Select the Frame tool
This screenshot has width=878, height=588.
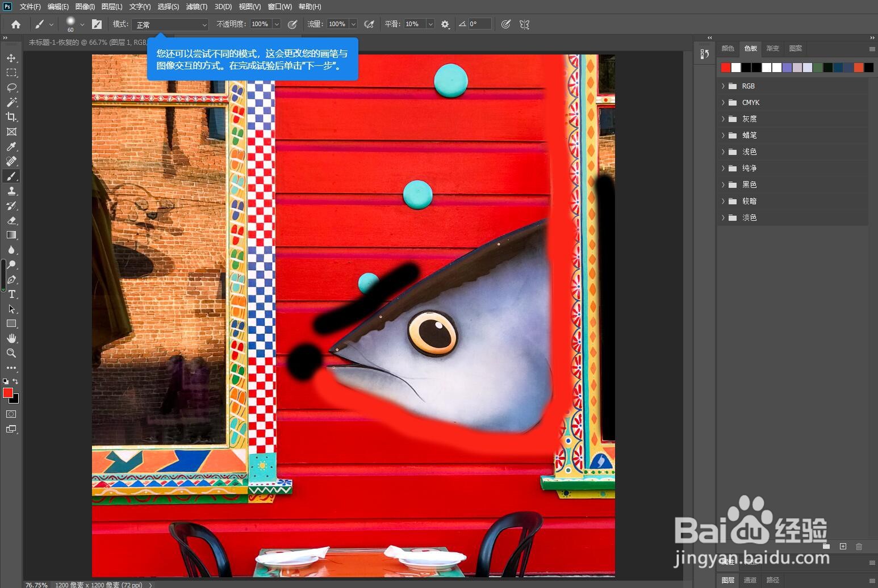[11, 132]
